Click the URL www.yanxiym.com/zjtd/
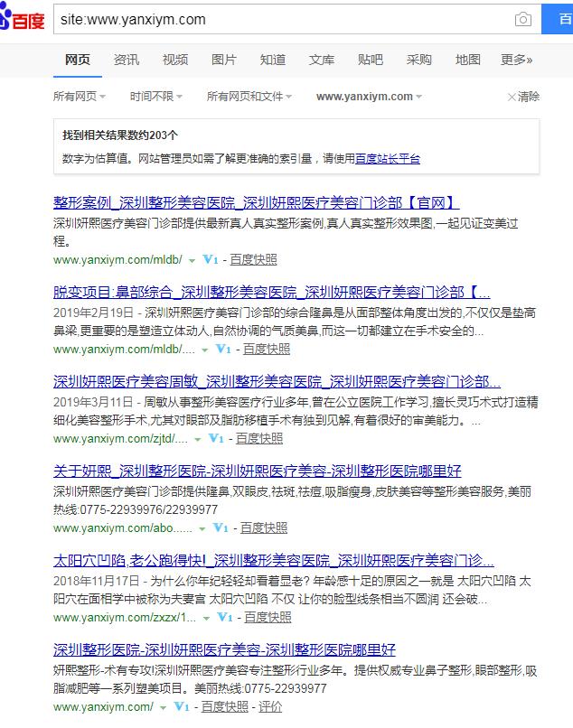 point(120,438)
